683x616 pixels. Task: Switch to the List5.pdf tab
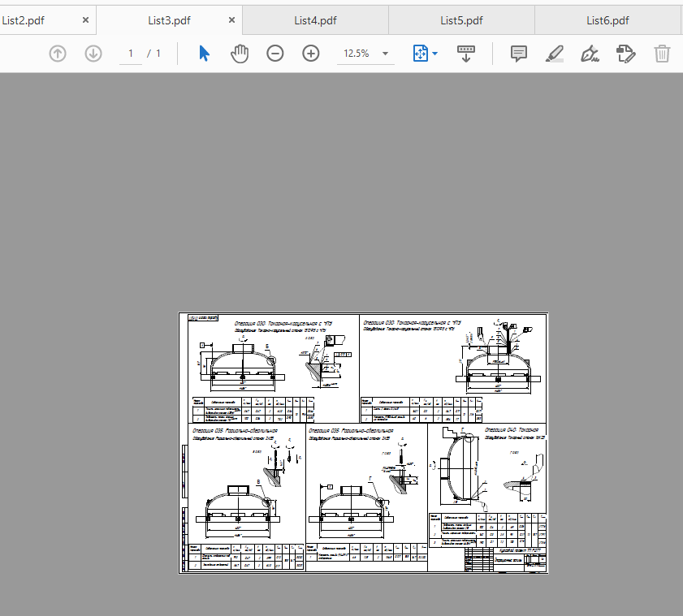[461, 20]
